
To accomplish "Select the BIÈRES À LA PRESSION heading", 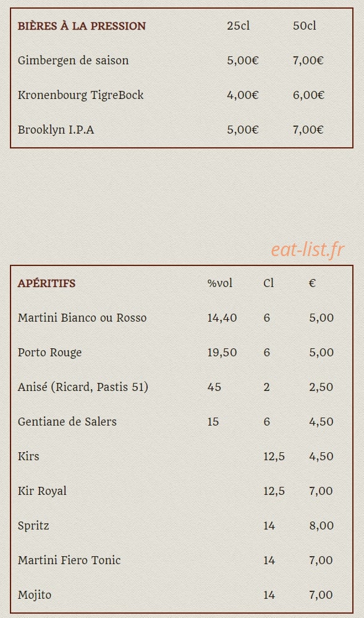I will pos(82,26).
